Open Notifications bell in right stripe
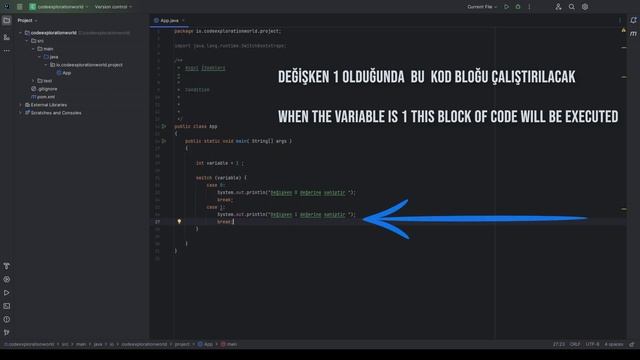The height and width of the screenshot is (360, 640). 633,20
